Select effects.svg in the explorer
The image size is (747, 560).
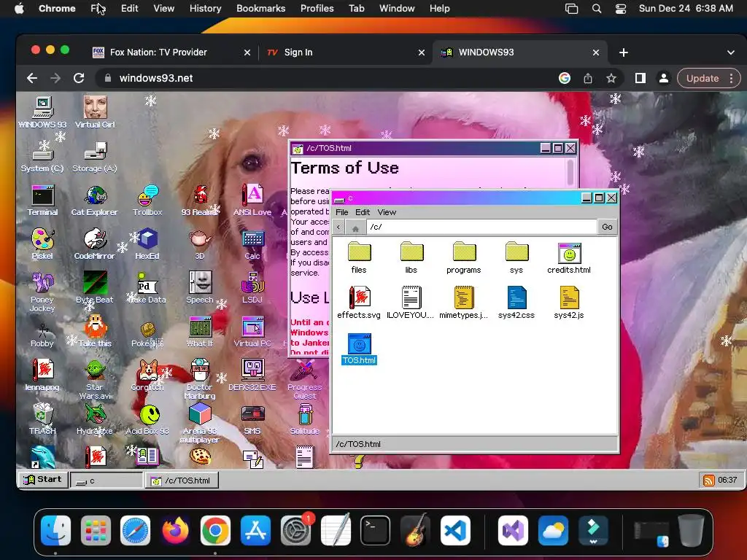(359, 303)
